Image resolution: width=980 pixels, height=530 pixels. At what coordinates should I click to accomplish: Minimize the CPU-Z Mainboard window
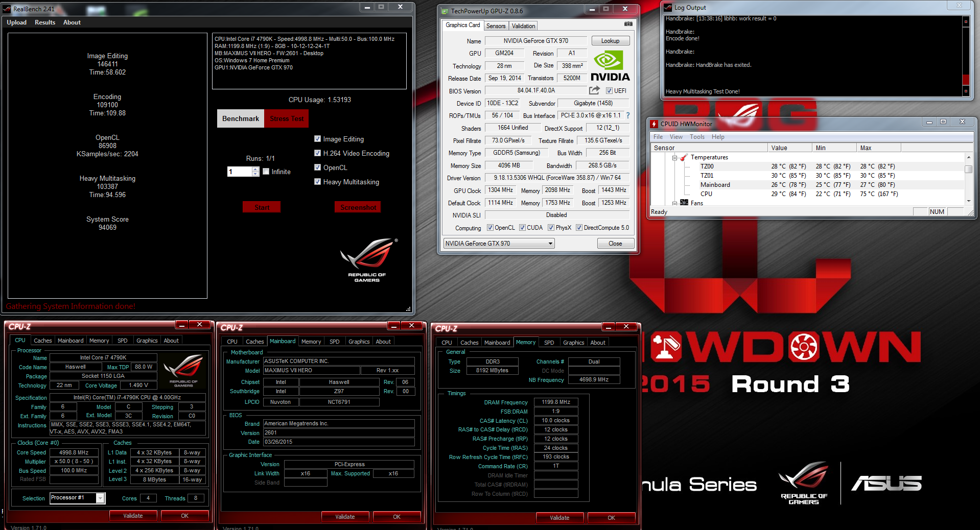(x=394, y=325)
